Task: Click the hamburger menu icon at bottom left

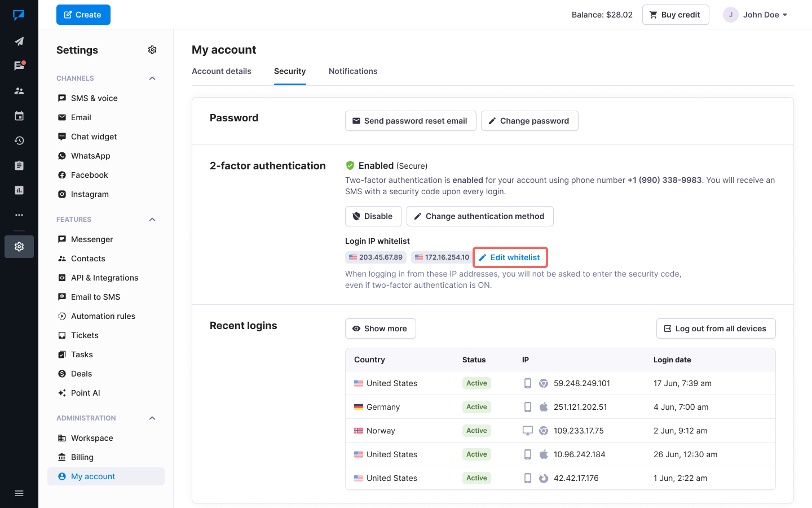Action: tap(19, 493)
